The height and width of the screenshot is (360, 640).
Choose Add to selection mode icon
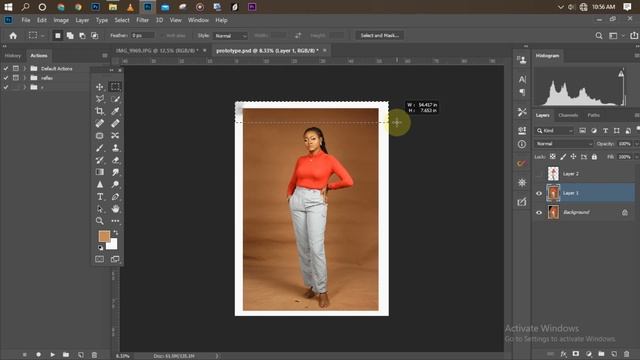(70, 36)
